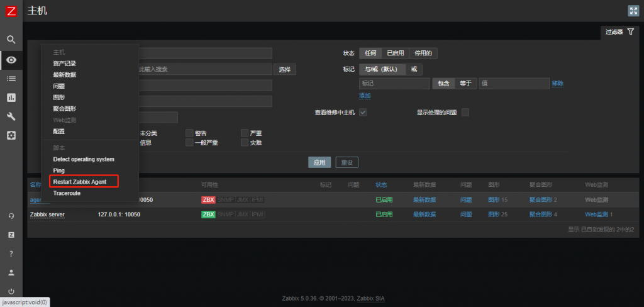Click the 选择 host group button
The height and width of the screenshot is (307, 644).
(x=285, y=69)
